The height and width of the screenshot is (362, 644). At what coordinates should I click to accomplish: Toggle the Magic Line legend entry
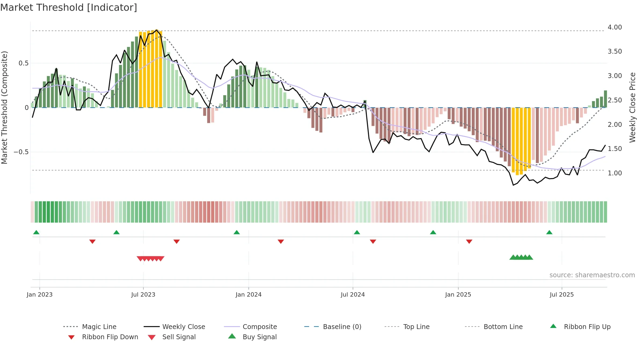pyautogui.click(x=90, y=327)
